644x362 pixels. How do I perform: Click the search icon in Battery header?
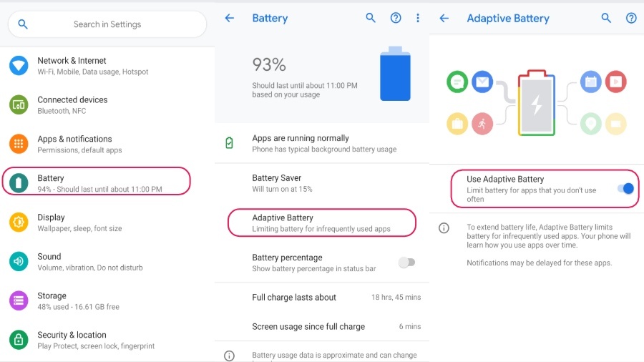[371, 19]
